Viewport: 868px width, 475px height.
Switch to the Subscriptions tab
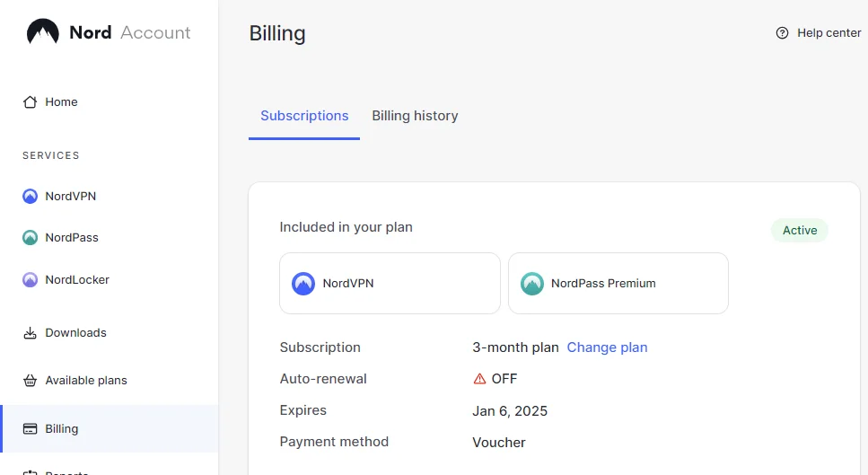point(304,116)
